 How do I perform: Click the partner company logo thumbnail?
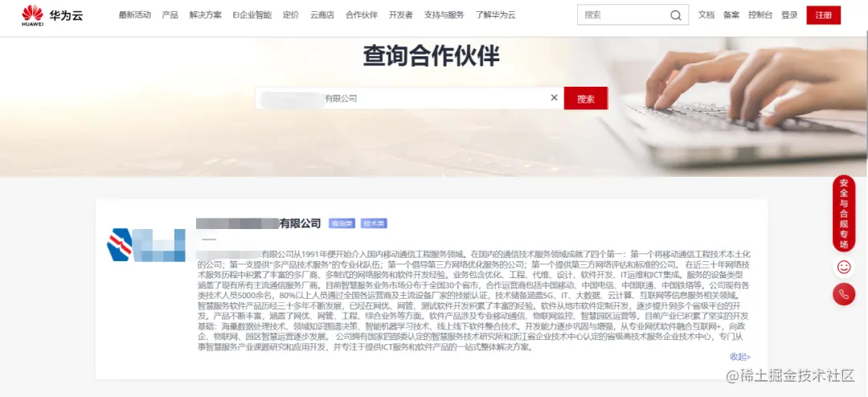[x=146, y=245]
